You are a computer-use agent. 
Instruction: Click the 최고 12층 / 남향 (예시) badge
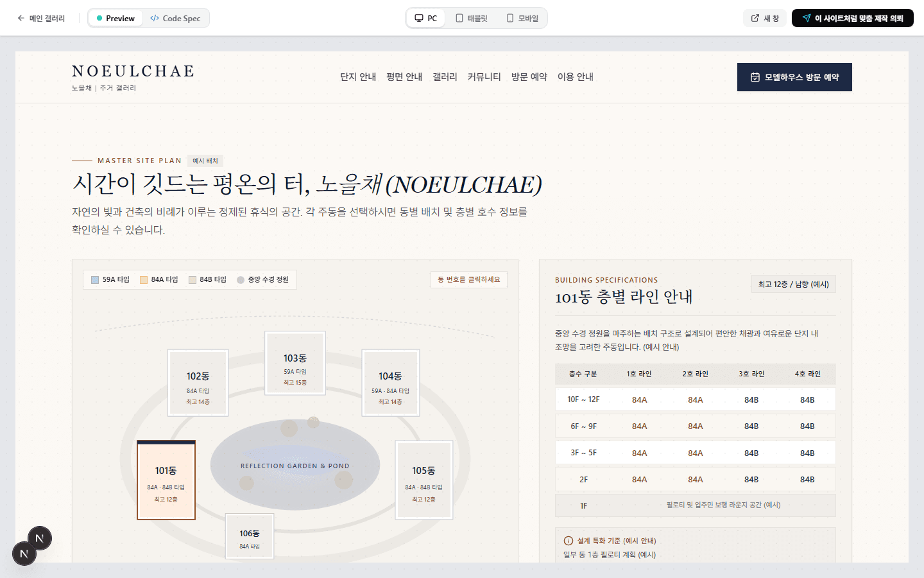click(x=794, y=284)
